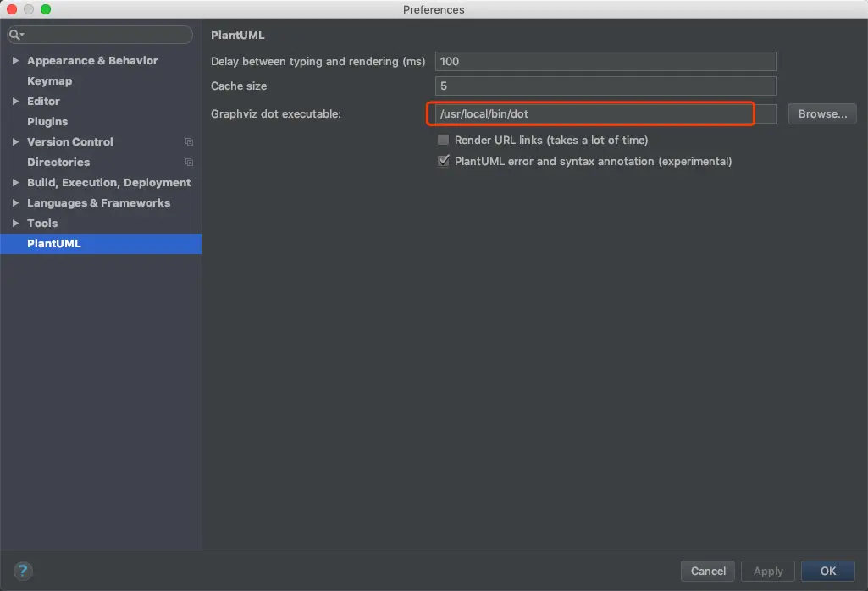Click the Cancel button
This screenshot has width=868, height=591.
[x=707, y=571]
